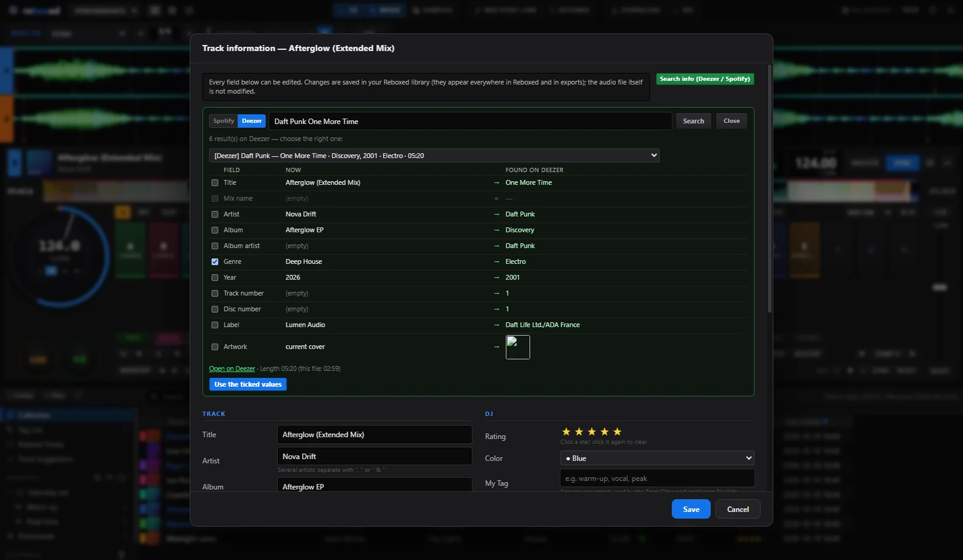Click Search info (Deezer / Spotify) button
963x560 pixels.
tap(705, 79)
